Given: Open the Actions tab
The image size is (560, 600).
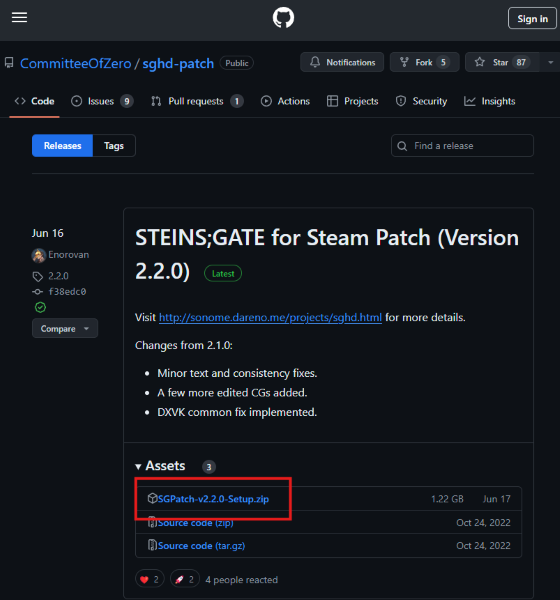Looking at the screenshot, I should tap(285, 101).
